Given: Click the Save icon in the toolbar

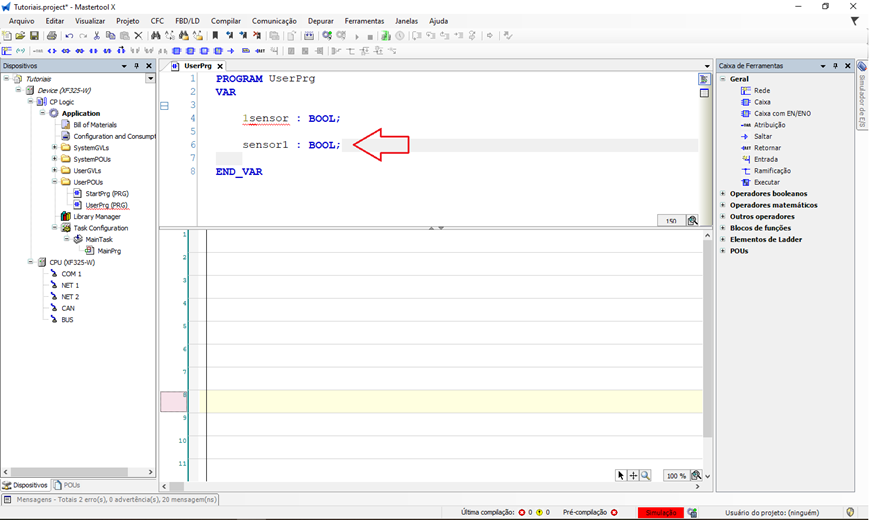Looking at the screenshot, I should (x=35, y=36).
